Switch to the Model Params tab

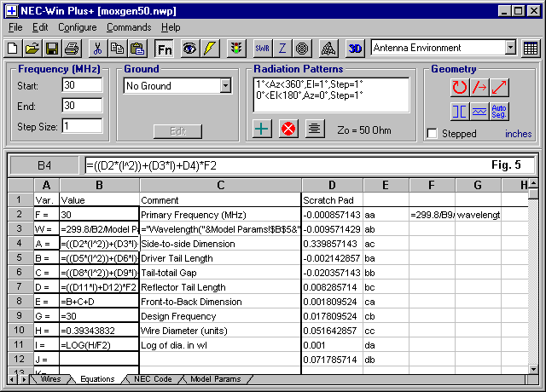pos(214,379)
